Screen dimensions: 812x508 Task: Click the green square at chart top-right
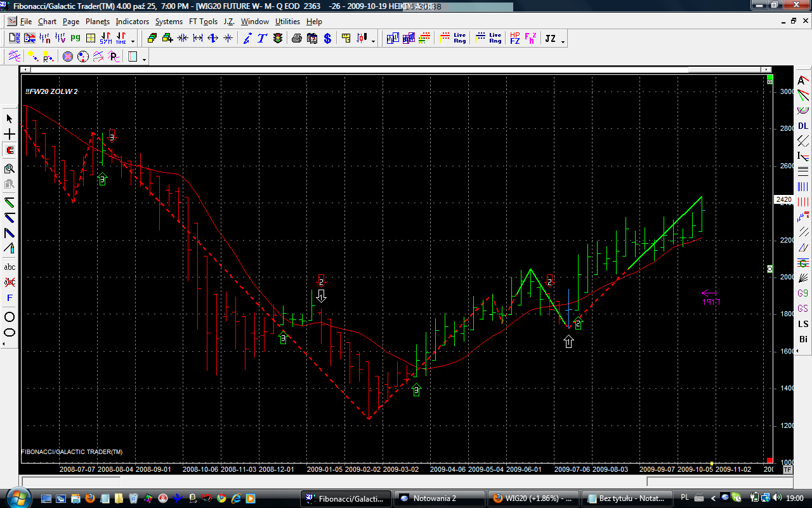[769, 82]
